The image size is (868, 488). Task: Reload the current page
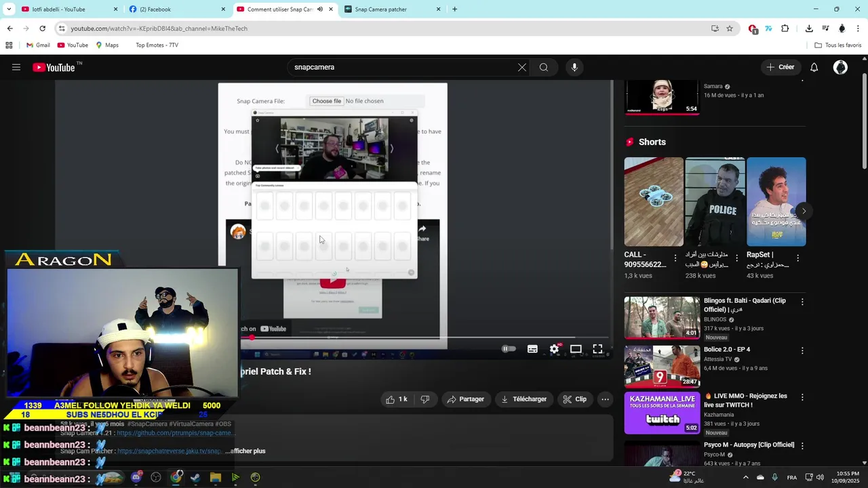click(x=43, y=28)
